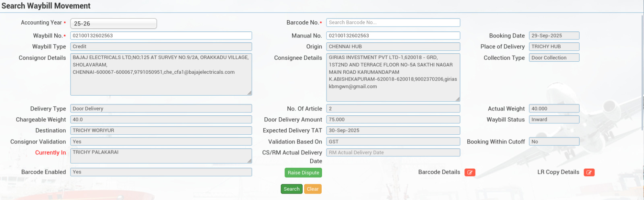The width and height of the screenshot is (644, 200).
Task: Open Barcode Details edit icon
Action: [x=470, y=173]
